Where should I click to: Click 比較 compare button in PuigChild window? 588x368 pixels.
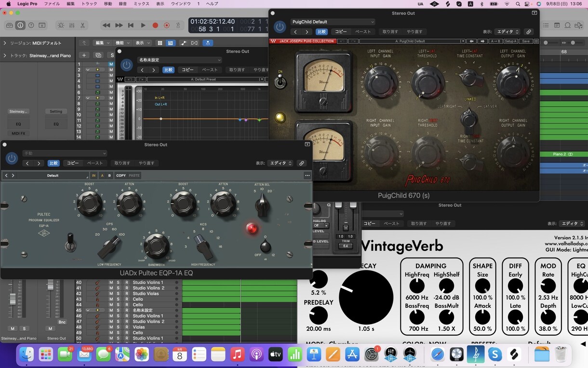click(x=321, y=32)
